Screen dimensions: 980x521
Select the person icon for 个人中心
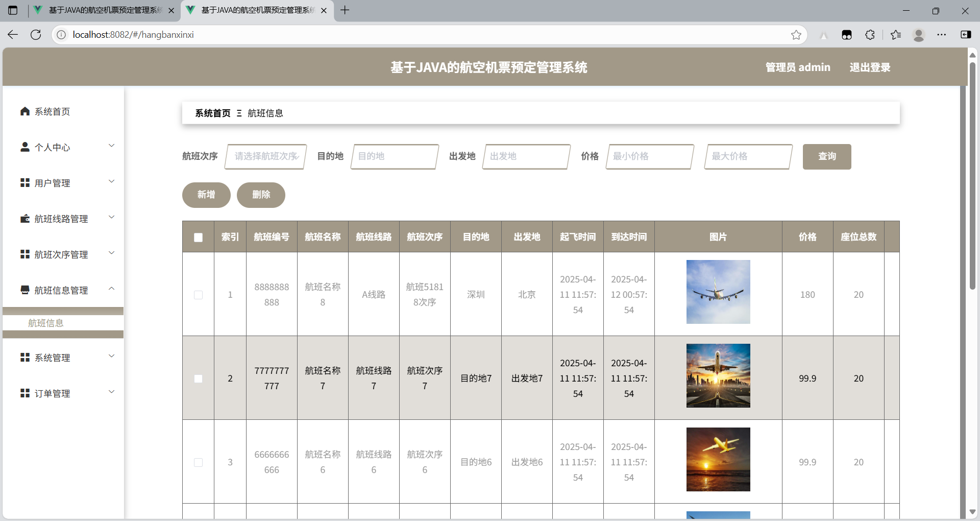click(x=24, y=147)
